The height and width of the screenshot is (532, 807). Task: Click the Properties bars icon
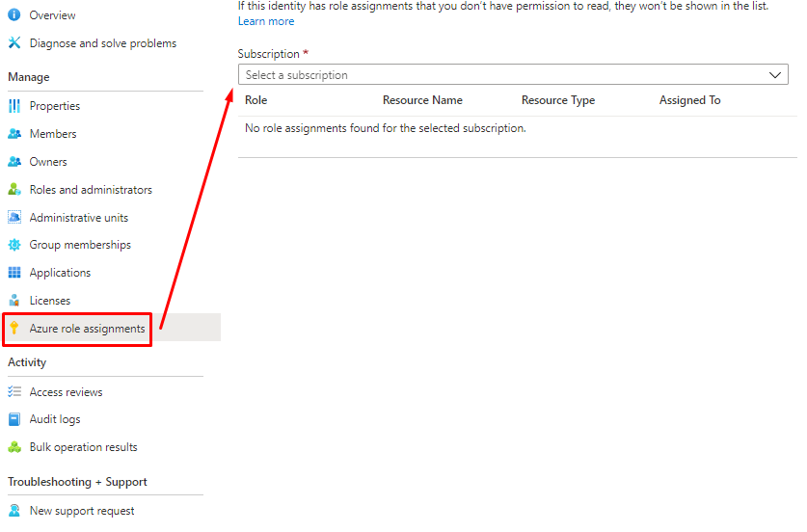14,106
